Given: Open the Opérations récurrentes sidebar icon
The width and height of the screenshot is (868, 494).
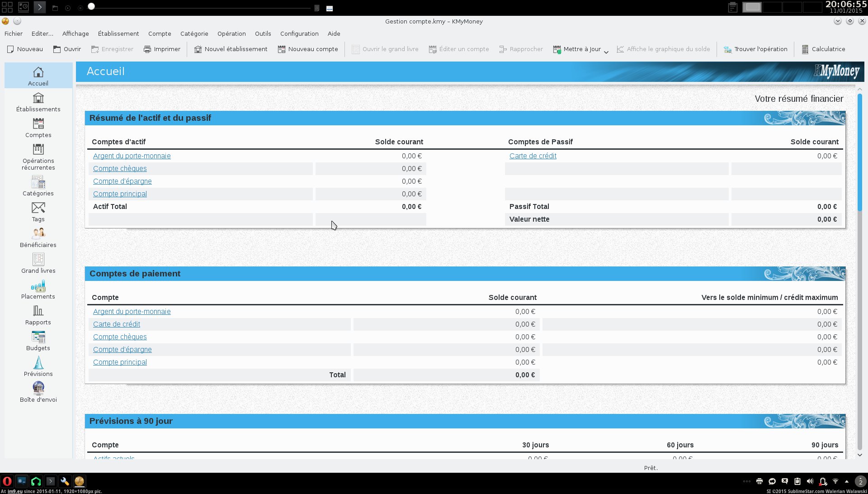Looking at the screenshot, I should (x=38, y=157).
